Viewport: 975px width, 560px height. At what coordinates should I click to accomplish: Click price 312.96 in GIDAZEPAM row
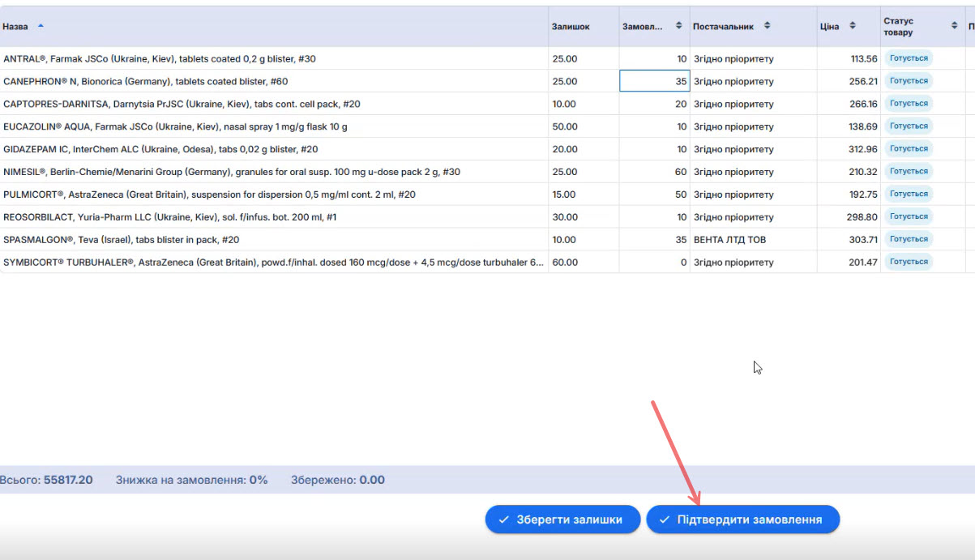[863, 149]
